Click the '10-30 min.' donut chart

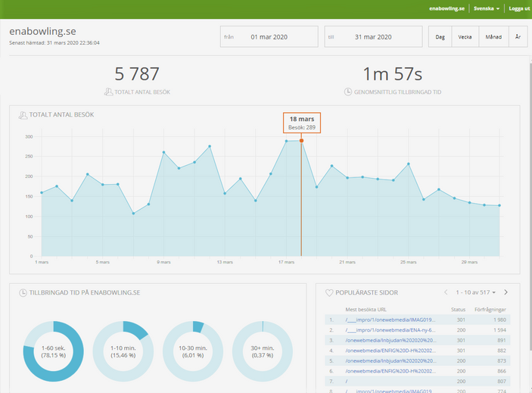tap(193, 351)
